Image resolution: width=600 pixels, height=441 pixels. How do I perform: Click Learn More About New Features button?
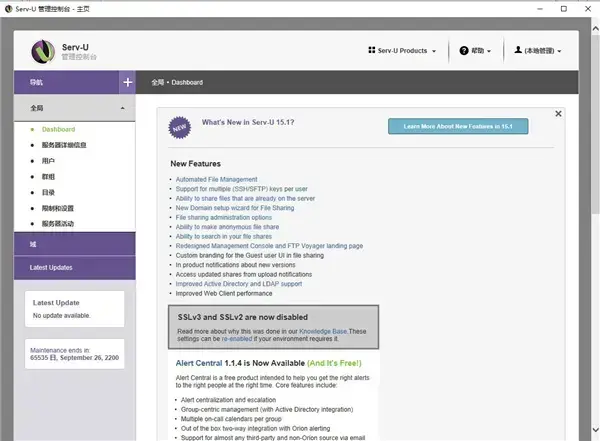click(x=458, y=126)
